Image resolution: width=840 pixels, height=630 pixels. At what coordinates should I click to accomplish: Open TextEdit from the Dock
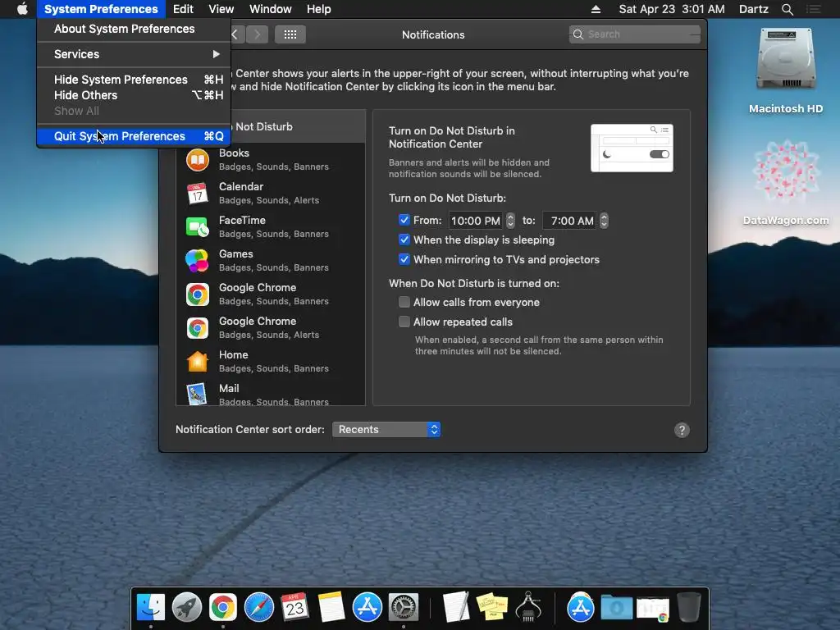click(456, 607)
